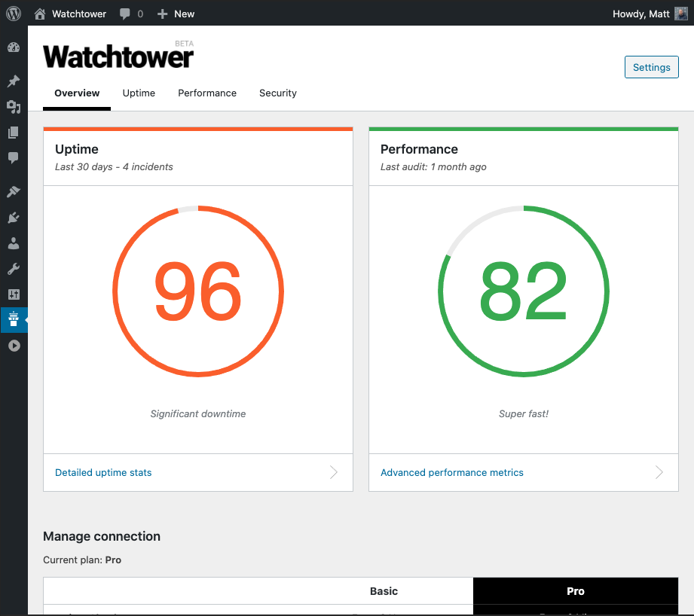The height and width of the screenshot is (616, 694).
Task: Click chevron beside Detailed uptime stats
Action: 334,472
